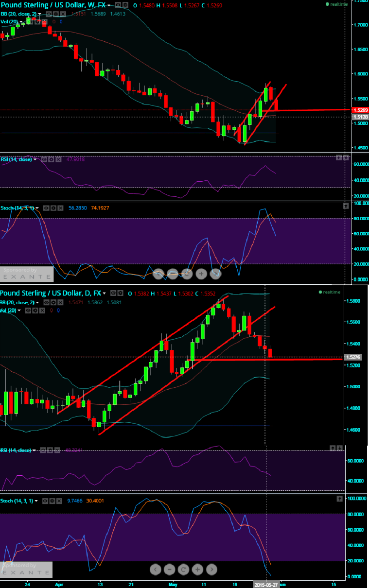Screen dimensions: 369x588
Task: Open daily BB indicator settings gear
Action: pos(53,303)
